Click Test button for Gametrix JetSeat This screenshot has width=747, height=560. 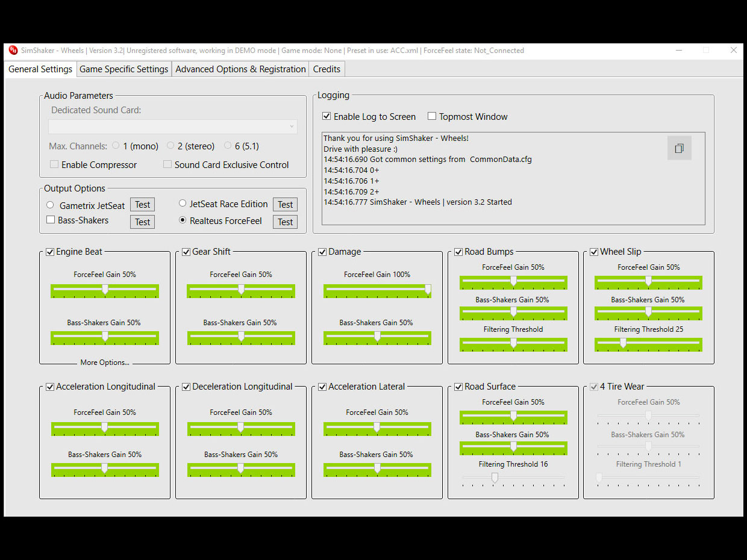[142, 205]
